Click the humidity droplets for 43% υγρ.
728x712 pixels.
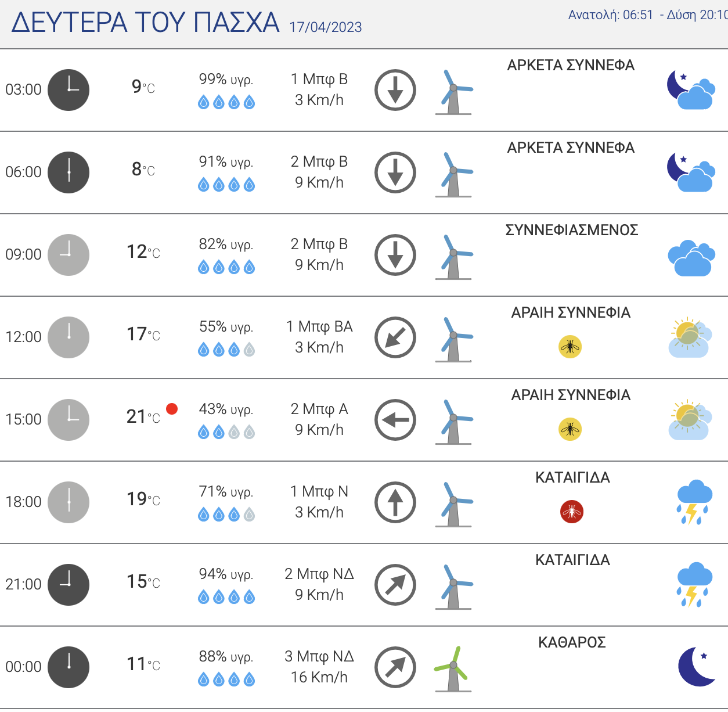226,432
